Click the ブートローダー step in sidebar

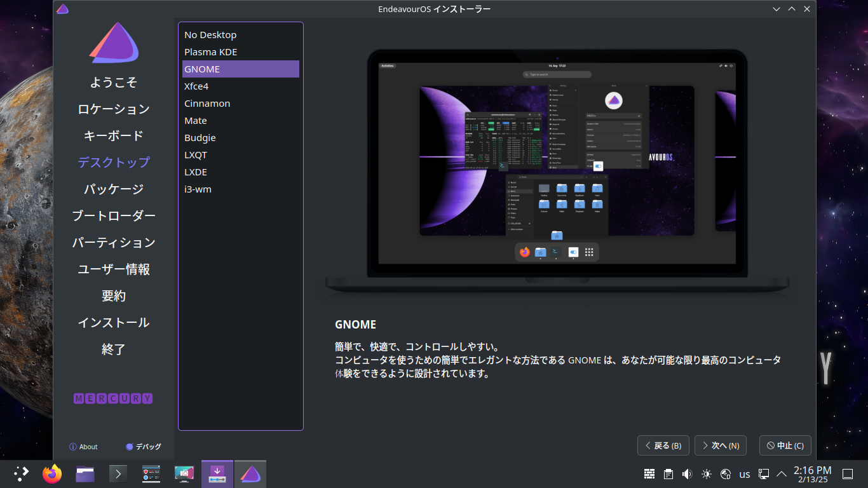point(114,216)
